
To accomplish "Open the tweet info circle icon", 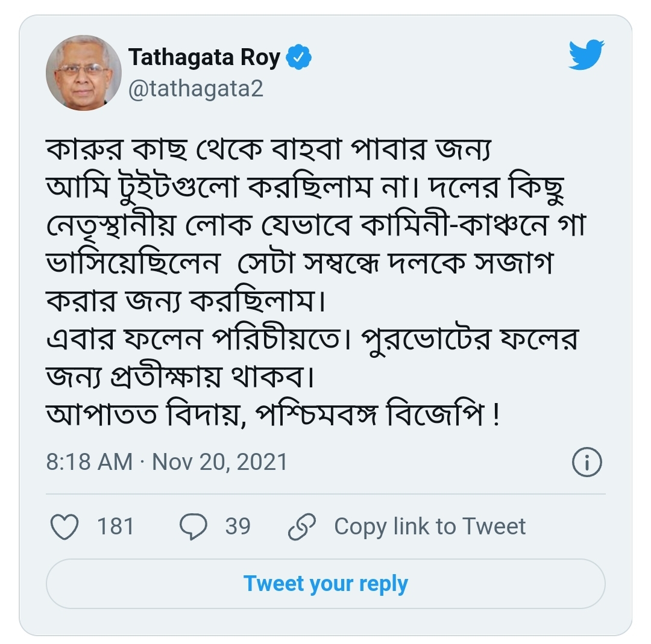I will coord(587,462).
